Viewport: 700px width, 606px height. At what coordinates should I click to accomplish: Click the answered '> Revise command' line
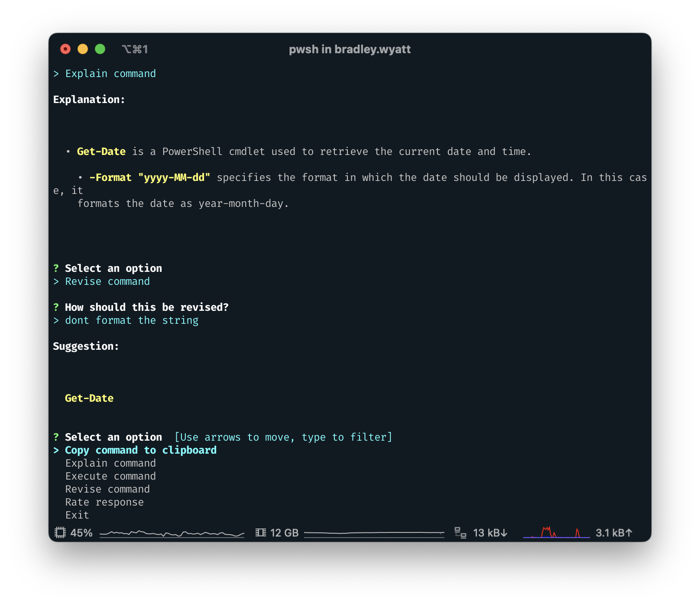[x=101, y=281]
